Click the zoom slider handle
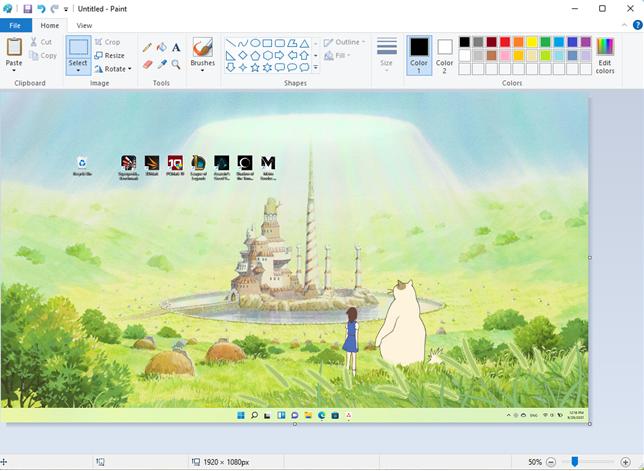Image resolution: width=644 pixels, height=471 pixels. [x=575, y=462]
